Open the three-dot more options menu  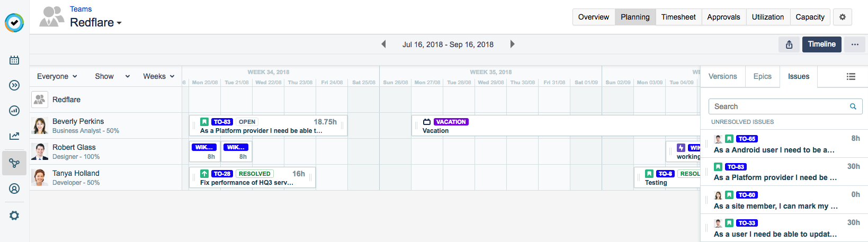click(855, 44)
